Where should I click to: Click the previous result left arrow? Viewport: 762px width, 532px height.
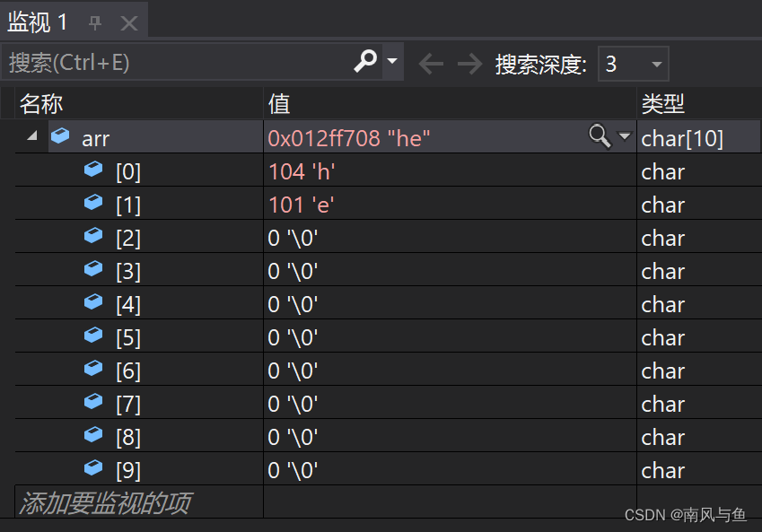pos(431,64)
